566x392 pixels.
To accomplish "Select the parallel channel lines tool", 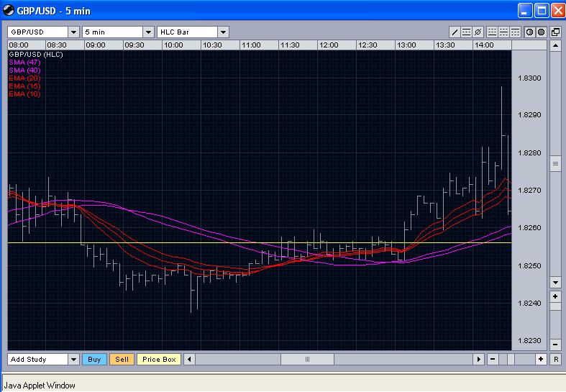I will pyautogui.click(x=466, y=32).
